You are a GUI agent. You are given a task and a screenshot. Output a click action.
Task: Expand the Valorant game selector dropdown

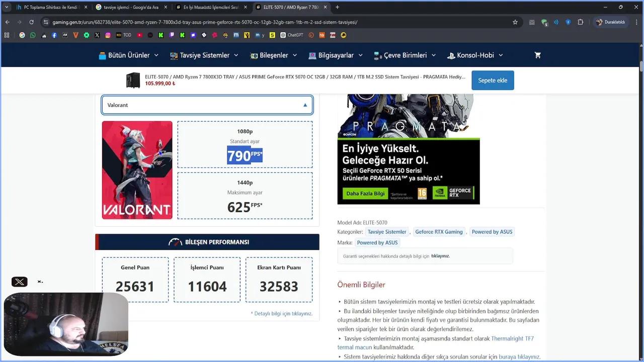pyautogui.click(x=207, y=105)
